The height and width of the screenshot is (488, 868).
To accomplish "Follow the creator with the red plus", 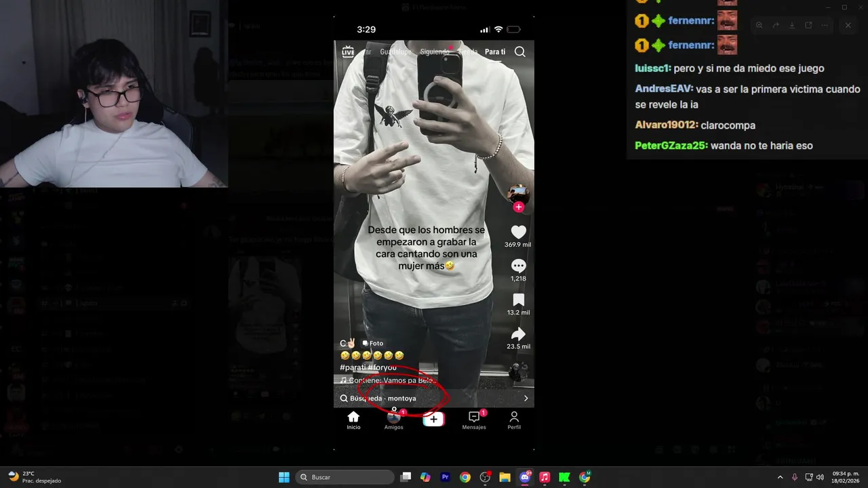I will tap(519, 207).
